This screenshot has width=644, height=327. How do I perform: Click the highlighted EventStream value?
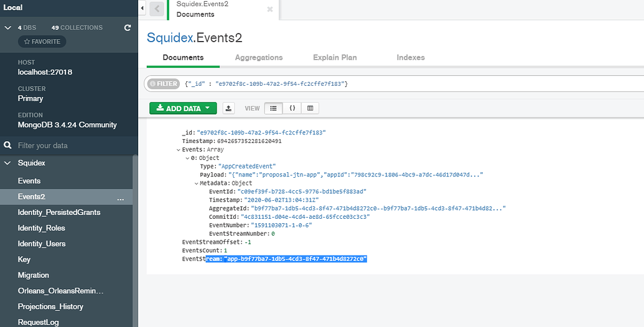click(296, 259)
